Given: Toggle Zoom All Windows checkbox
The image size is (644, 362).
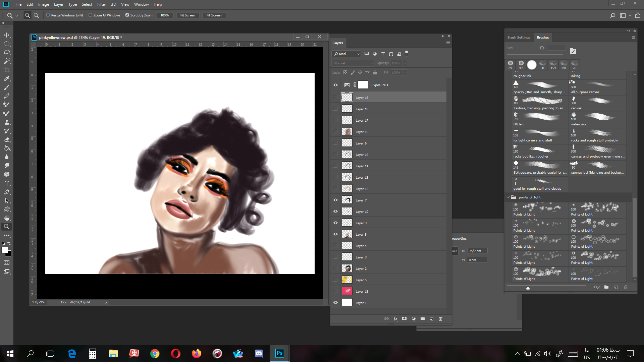Looking at the screenshot, I should tap(90, 15).
